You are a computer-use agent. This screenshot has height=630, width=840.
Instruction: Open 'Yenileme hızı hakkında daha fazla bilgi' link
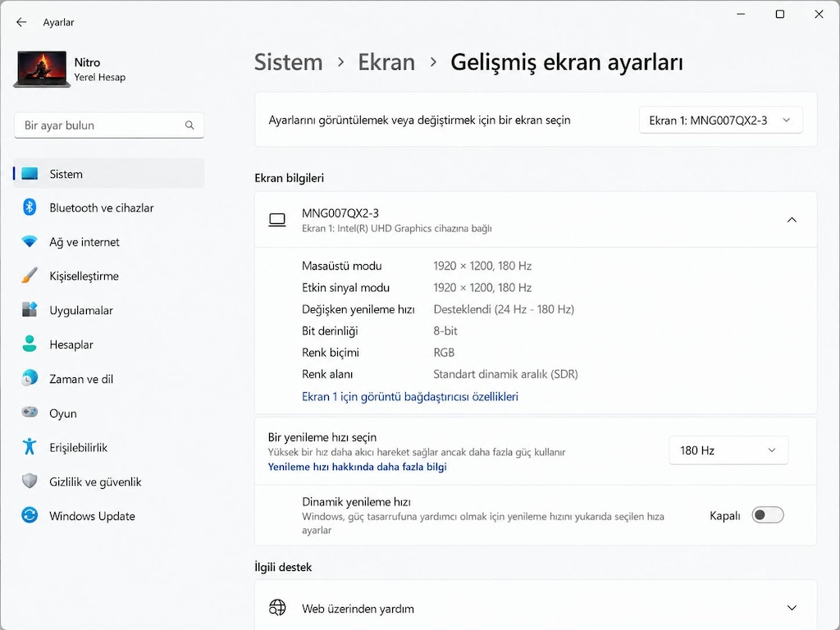coord(358,467)
